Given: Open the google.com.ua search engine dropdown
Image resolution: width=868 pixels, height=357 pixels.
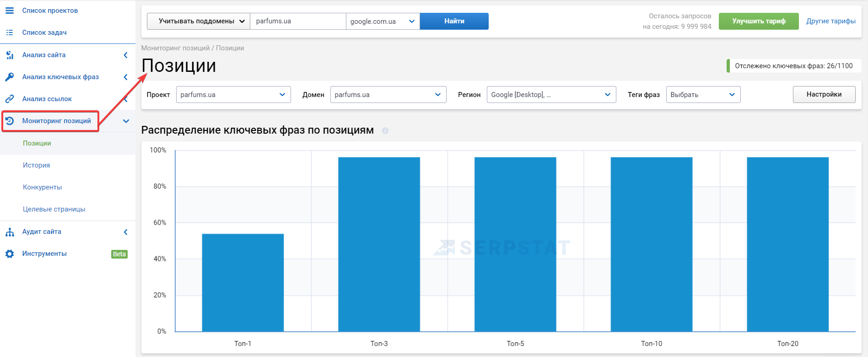Looking at the screenshot, I should [383, 21].
